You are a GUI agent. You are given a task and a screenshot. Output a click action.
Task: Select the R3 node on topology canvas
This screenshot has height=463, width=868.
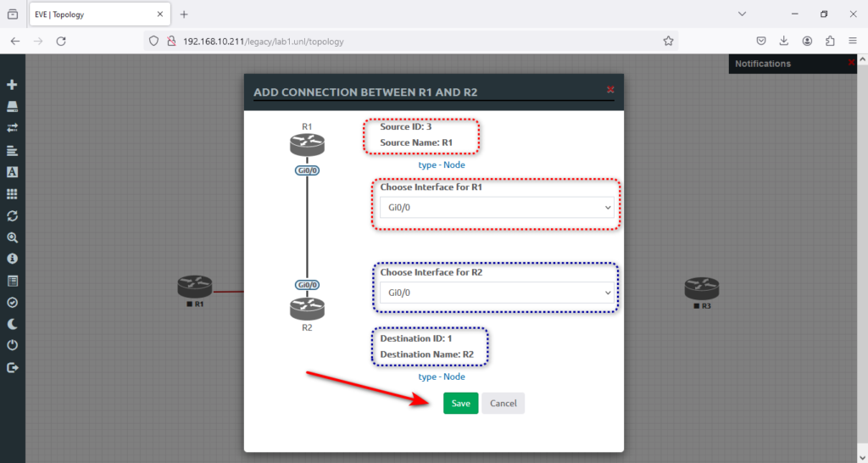click(x=701, y=288)
